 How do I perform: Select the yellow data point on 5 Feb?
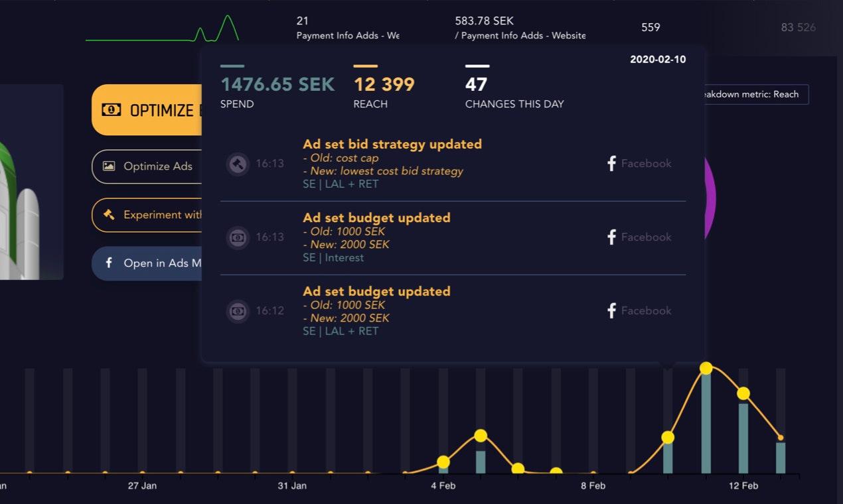click(481, 436)
